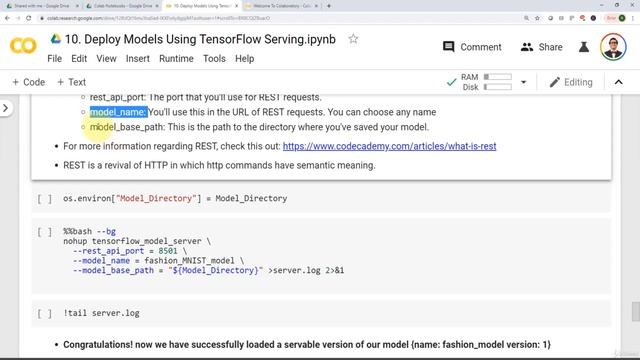The image size is (640, 360).
Task: Go back with the browser back arrow
Action: click(7, 18)
